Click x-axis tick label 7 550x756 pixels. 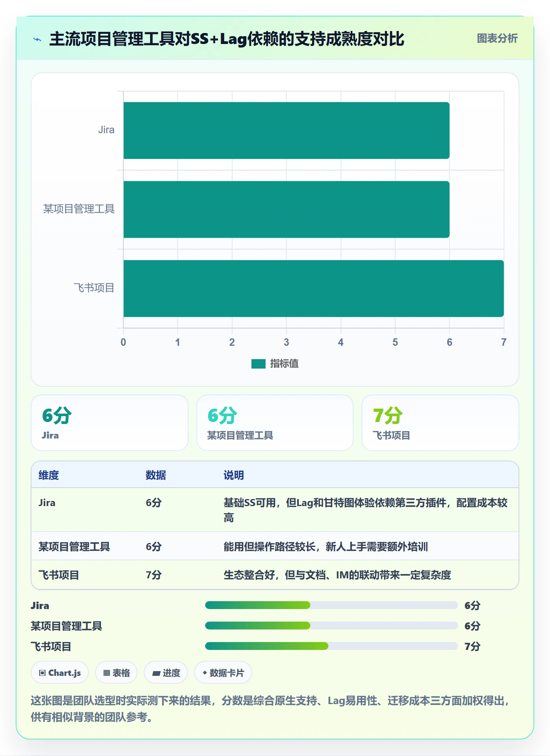tap(504, 342)
